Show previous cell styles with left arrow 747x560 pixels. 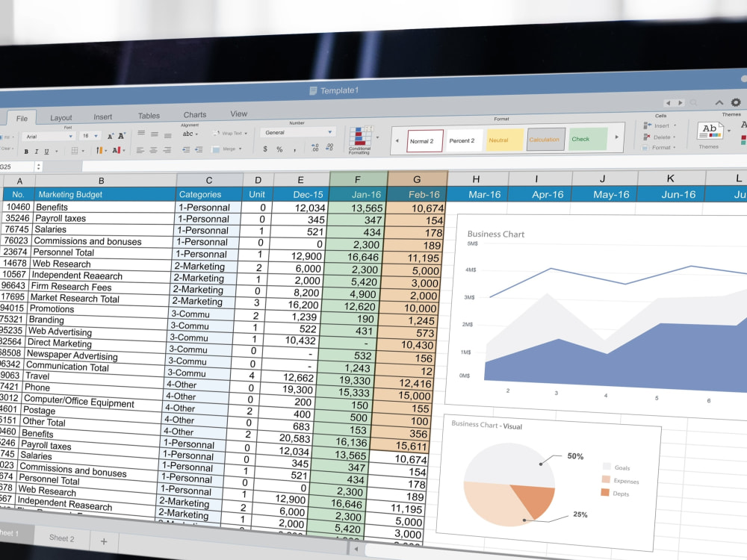[397, 141]
